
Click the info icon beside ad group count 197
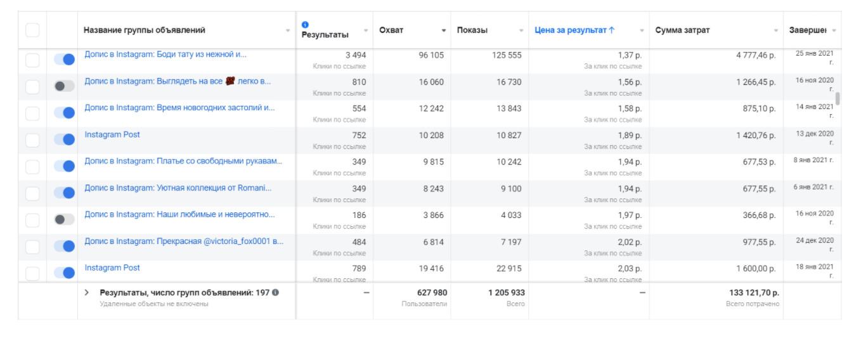coord(275,293)
